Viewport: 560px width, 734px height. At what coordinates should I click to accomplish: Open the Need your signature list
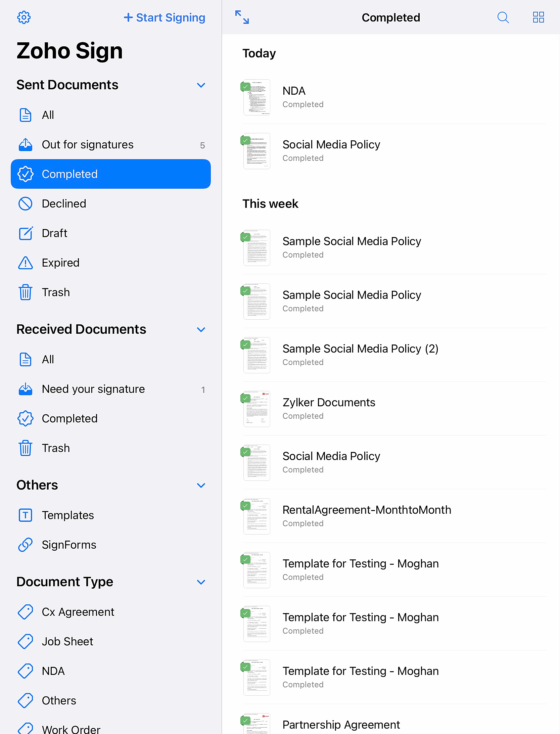click(x=111, y=389)
